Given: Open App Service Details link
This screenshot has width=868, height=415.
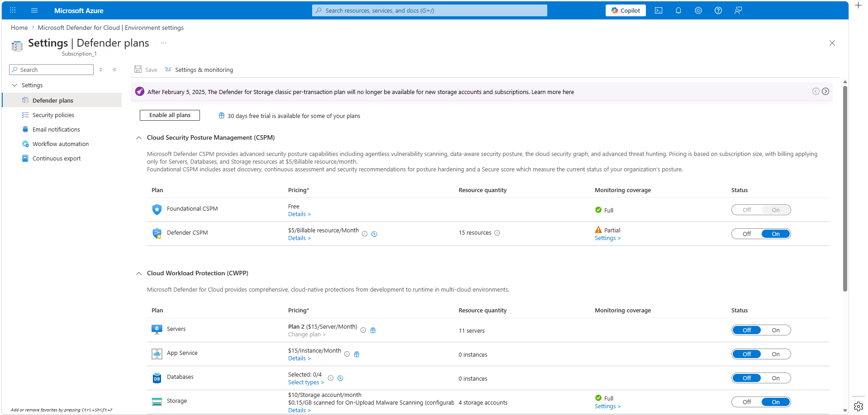Looking at the screenshot, I should [x=299, y=358].
